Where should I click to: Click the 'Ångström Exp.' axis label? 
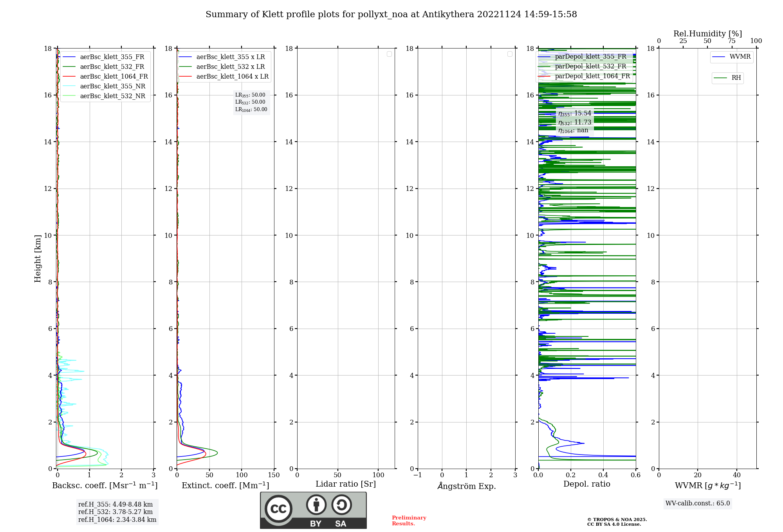tap(466, 485)
